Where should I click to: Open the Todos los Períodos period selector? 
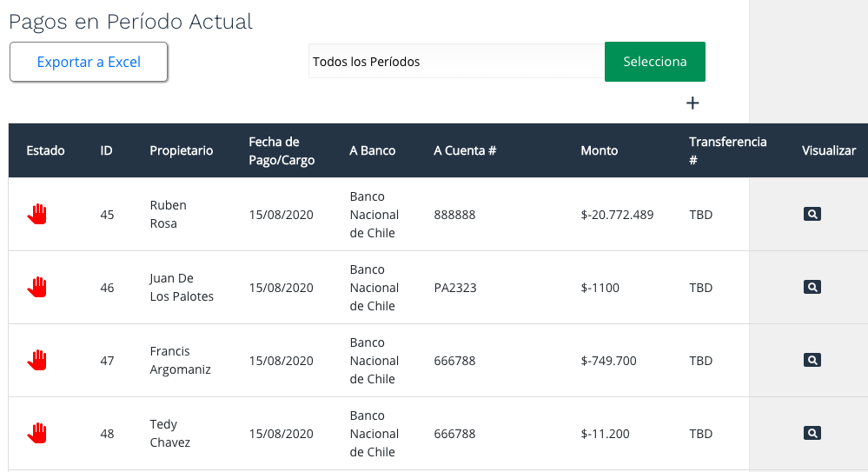(456, 62)
